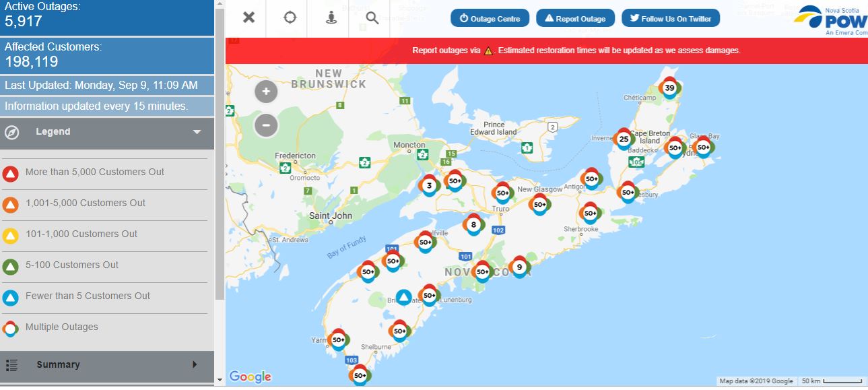Click the locate-me crosshair icon
This screenshot has width=868, height=390.
[x=290, y=18]
